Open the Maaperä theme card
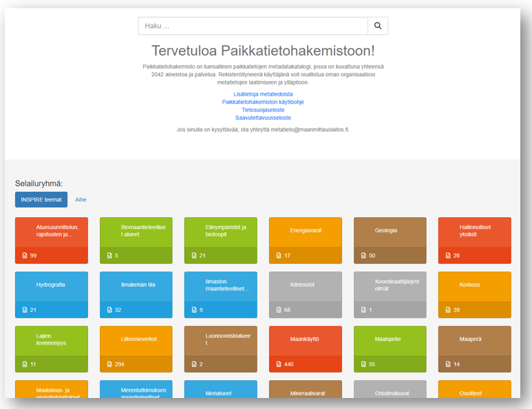The height and width of the screenshot is (409, 532). [475, 349]
